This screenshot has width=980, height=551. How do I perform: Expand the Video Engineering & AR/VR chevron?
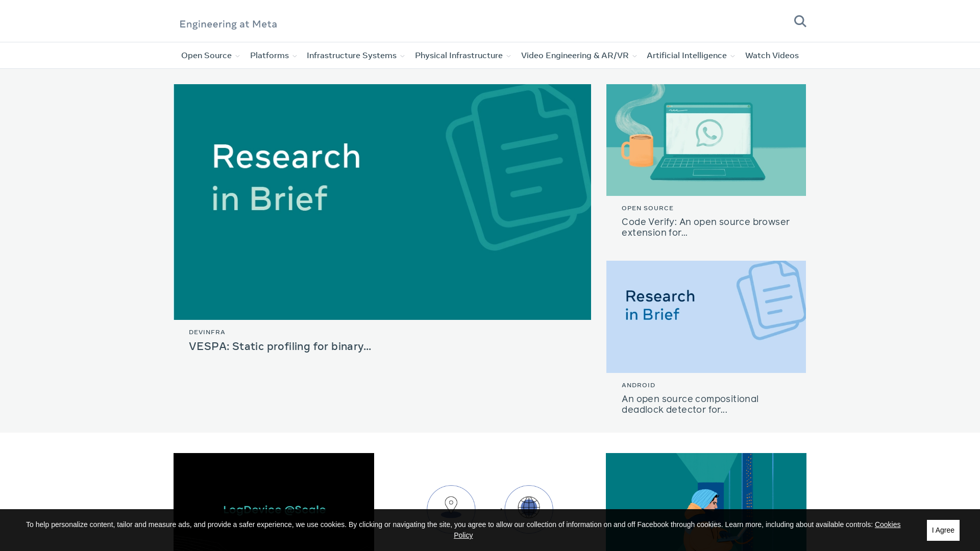634,56
